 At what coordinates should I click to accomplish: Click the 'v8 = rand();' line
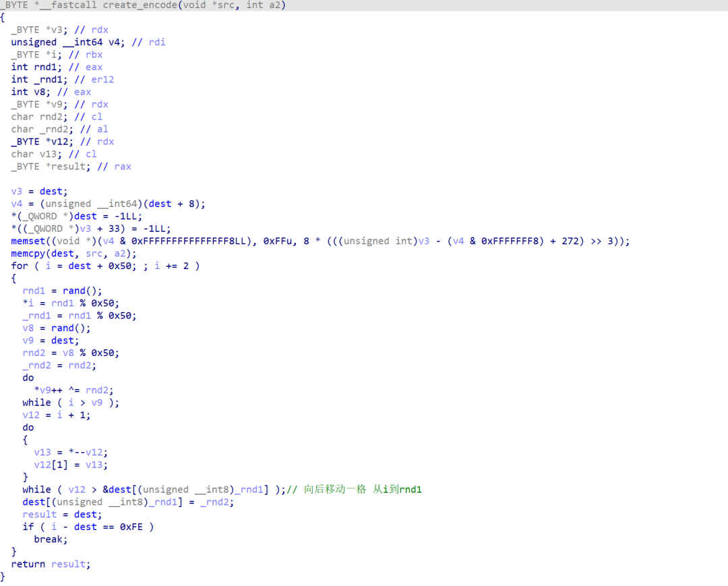(x=57, y=328)
